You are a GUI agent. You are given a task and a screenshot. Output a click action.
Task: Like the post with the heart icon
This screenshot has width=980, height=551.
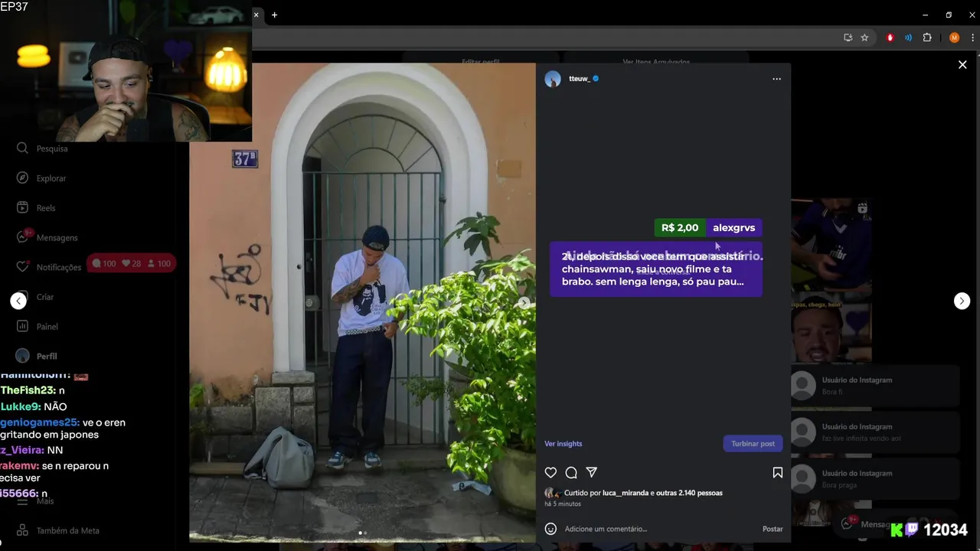[x=550, y=473]
